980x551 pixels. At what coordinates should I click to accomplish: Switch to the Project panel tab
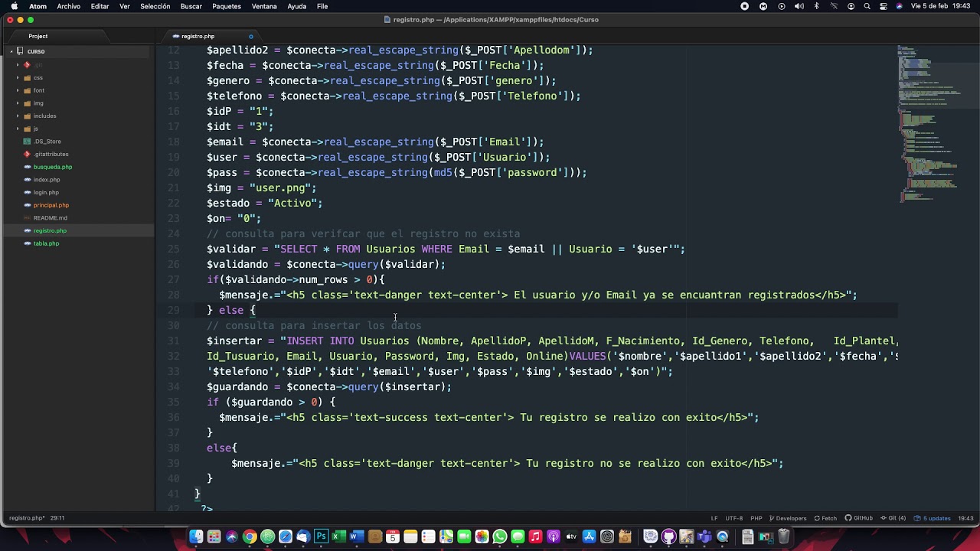(x=38, y=36)
